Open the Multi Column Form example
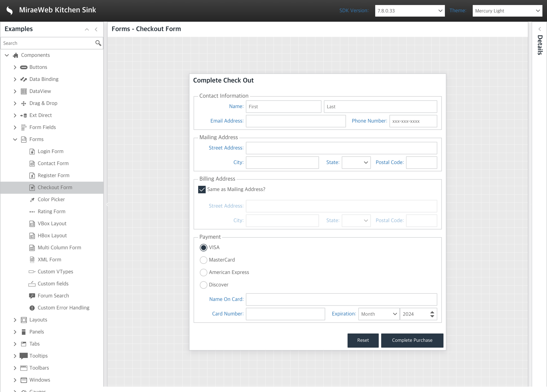 coord(59,248)
